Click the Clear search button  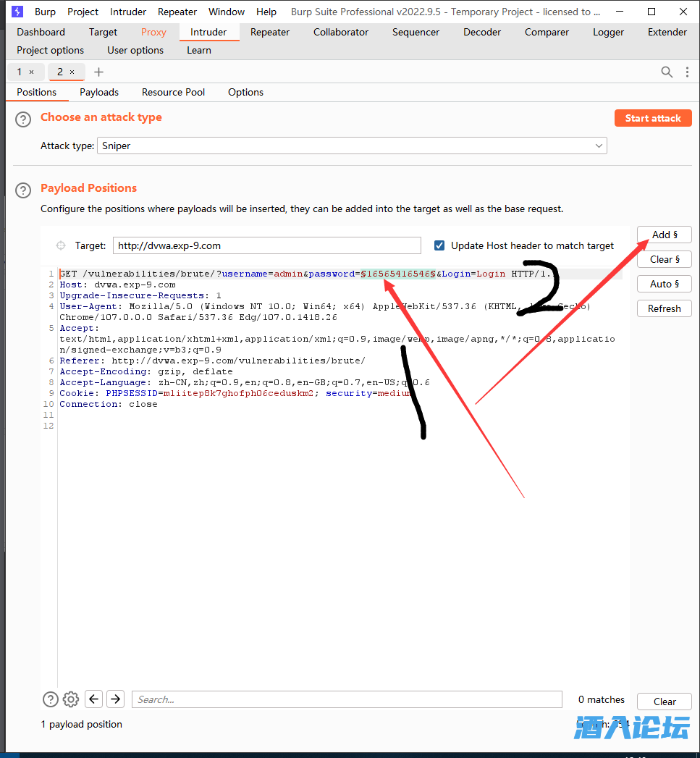pyautogui.click(x=665, y=702)
